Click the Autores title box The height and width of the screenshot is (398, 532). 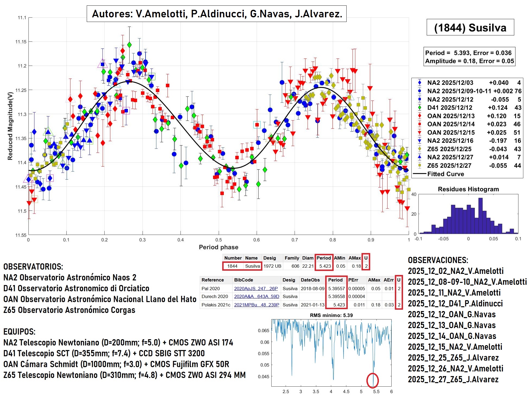(217, 14)
